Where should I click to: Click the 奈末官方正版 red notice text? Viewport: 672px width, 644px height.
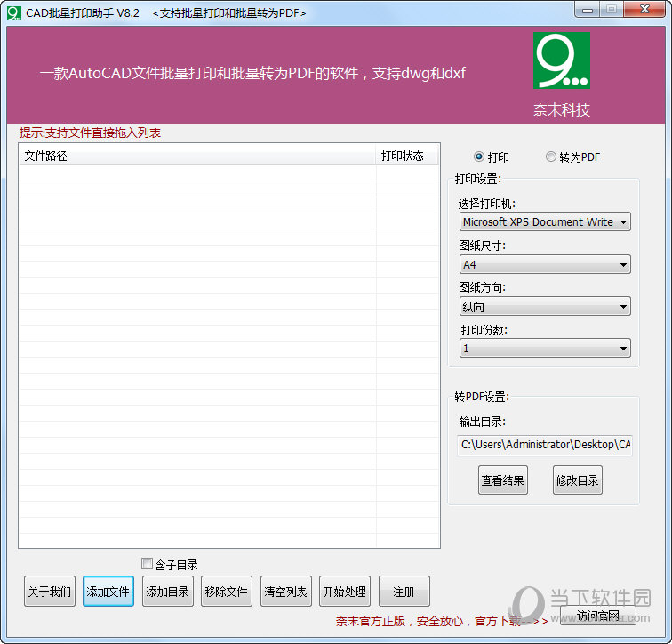[x=442, y=621]
